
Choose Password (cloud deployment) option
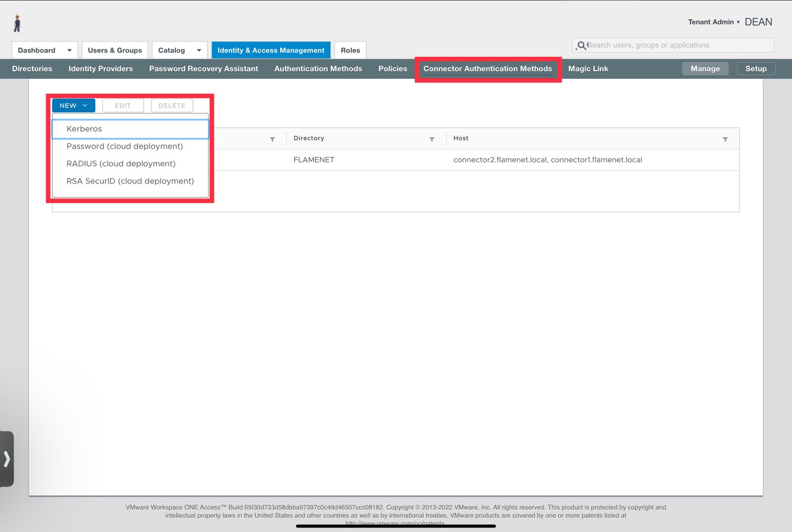click(x=125, y=146)
